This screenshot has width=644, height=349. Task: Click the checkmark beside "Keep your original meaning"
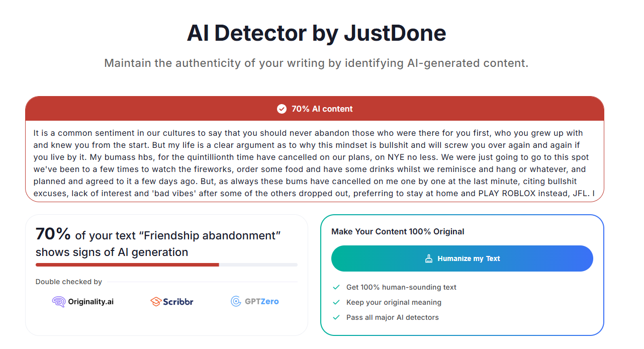336,302
